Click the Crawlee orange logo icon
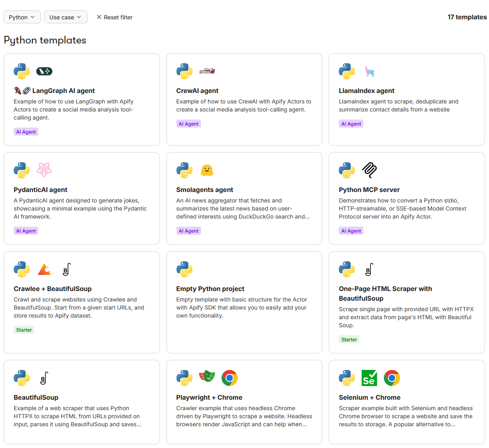Screen dimensions: 489x448 point(44,269)
